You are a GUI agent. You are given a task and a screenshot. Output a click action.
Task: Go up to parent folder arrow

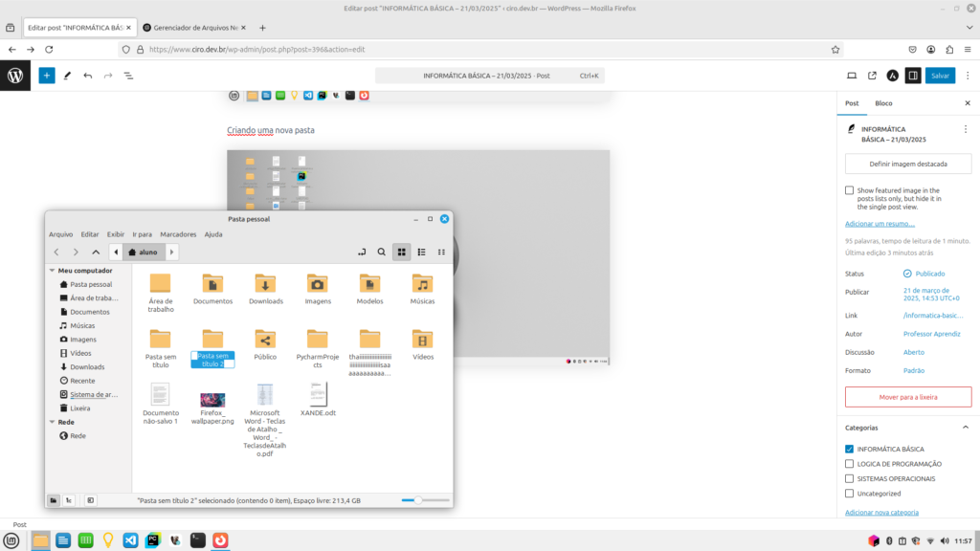point(96,252)
